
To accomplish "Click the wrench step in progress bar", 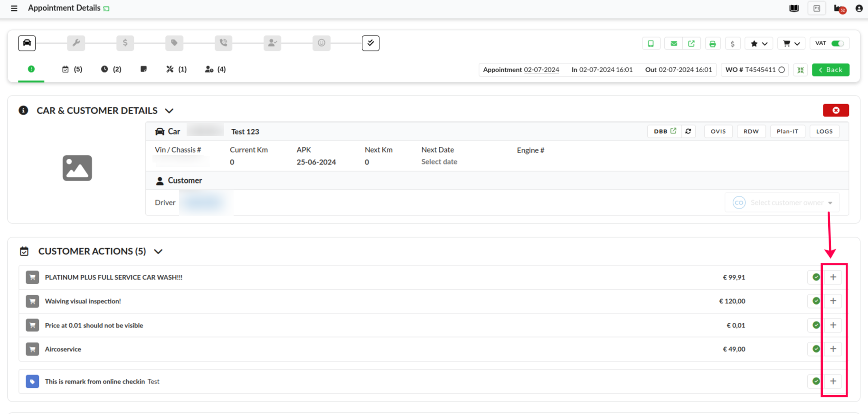I will [x=76, y=43].
